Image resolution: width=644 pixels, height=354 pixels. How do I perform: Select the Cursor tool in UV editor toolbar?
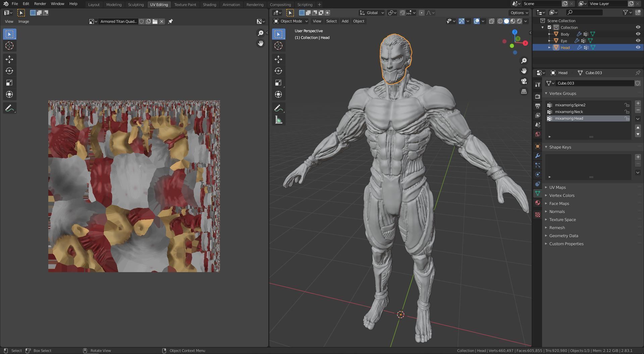click(x=9, y=46)
